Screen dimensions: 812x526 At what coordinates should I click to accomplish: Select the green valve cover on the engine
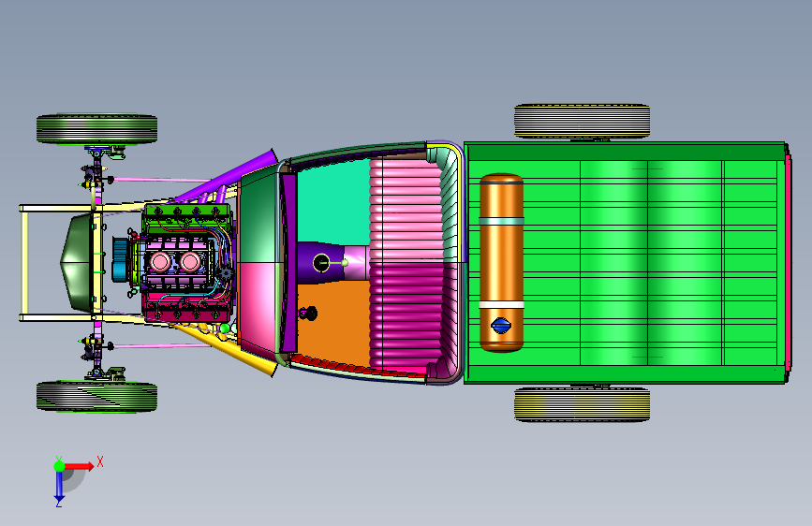coord(187,213)
